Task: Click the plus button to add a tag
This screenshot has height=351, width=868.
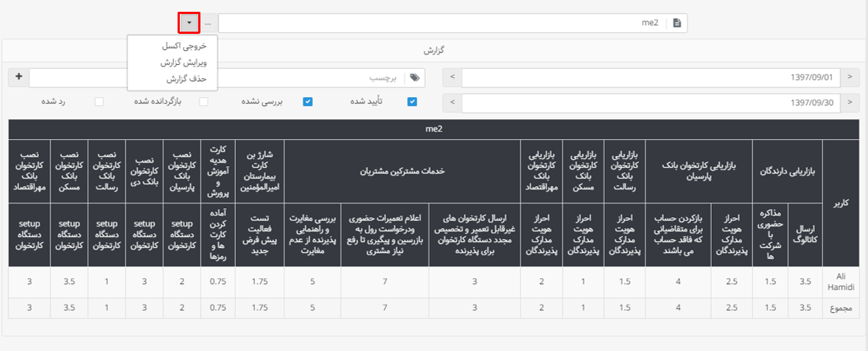Action: click(x=19, y=77)
